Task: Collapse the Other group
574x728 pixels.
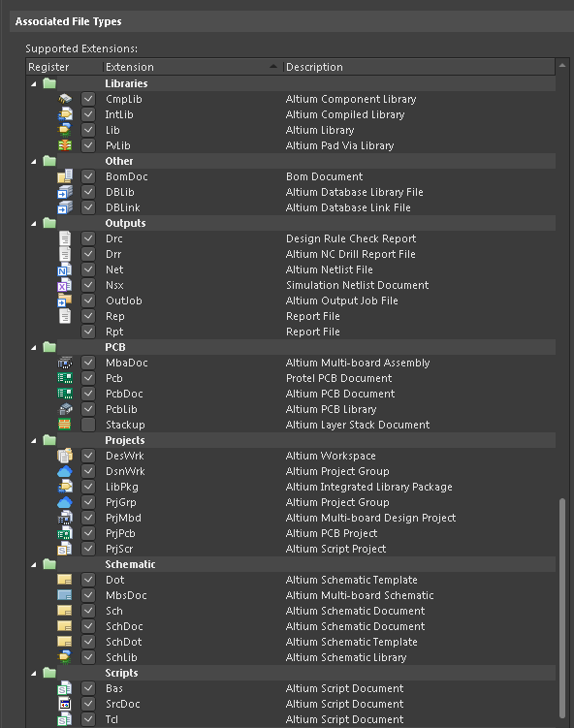Action: (x=33, y=162)
